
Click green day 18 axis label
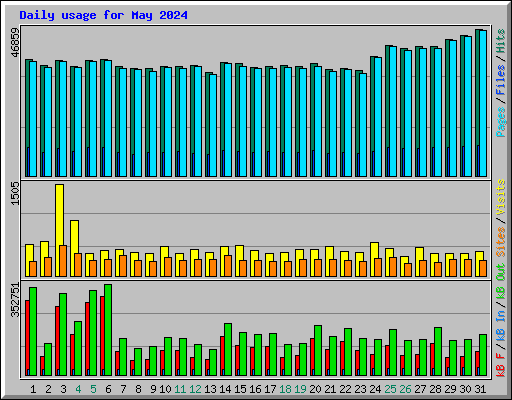point(285,389)
